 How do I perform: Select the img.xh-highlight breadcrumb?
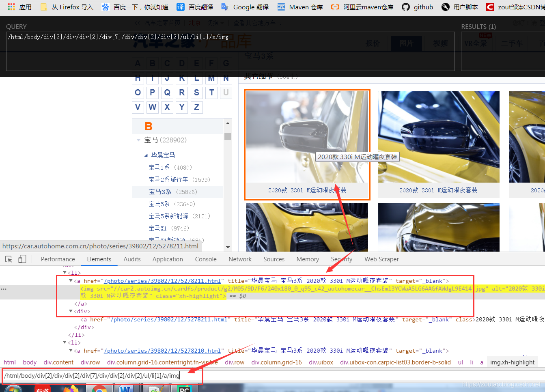[x=512, y=362]
